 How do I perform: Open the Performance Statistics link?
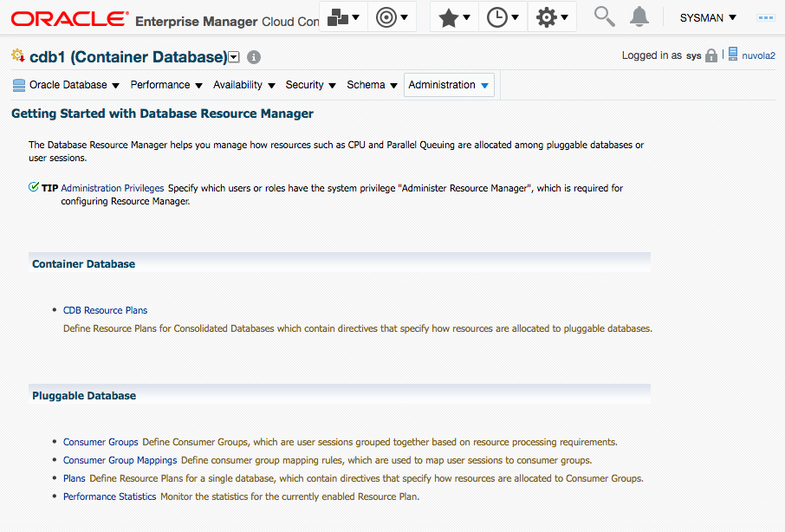coord(110,496)
